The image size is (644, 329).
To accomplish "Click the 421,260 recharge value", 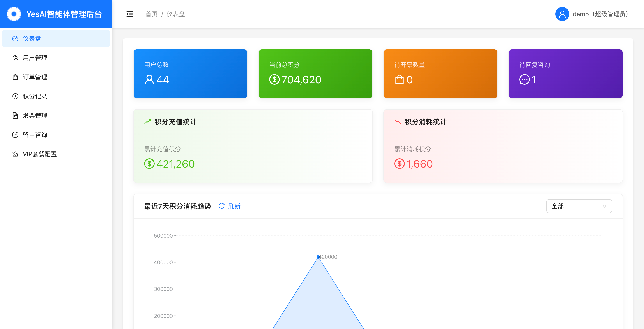I will tap(175, 164).
